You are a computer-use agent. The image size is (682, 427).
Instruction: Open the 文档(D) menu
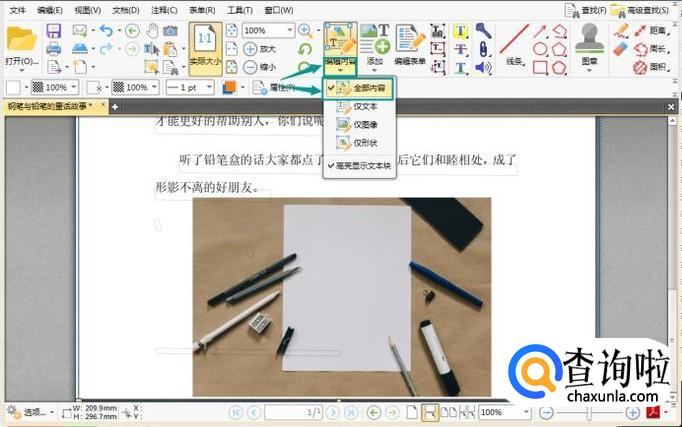pos(126,10)
